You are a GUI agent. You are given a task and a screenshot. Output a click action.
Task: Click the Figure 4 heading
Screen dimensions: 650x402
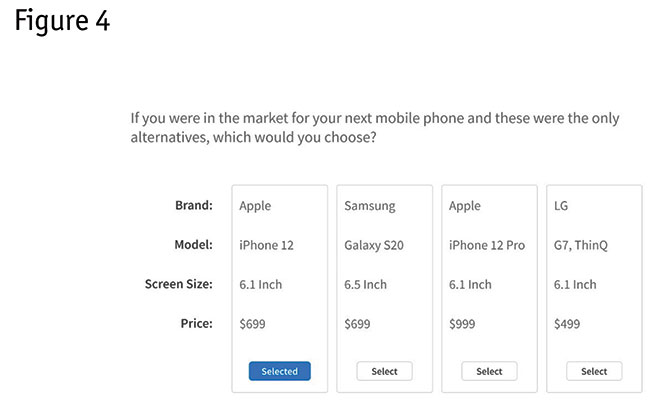(x=62, y=22)
